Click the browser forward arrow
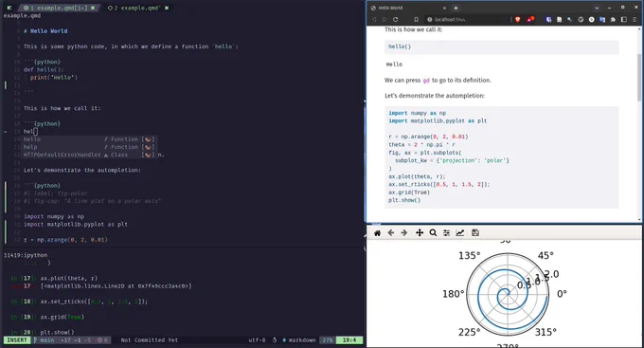The height and width of the screenshot is (348, 644). [x=385, y=19]
